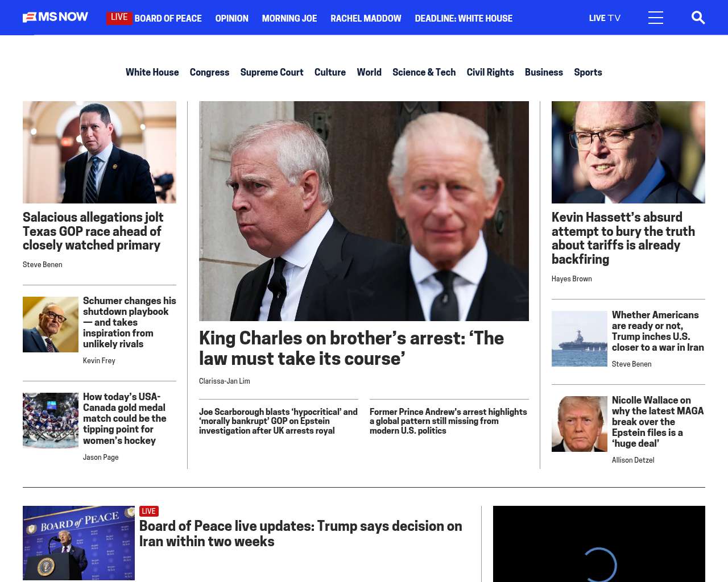Click the Trump Epstein files thumbnail
Viewport: 728px width, 582px height.
pyautogui.click(x=580, y=424)
